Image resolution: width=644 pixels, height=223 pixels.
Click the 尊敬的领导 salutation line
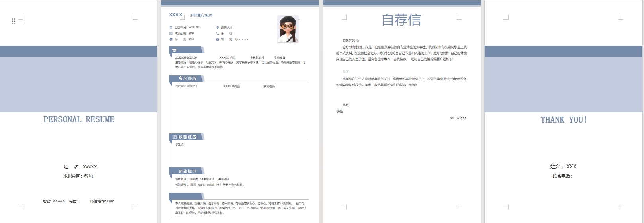(350, 41)
